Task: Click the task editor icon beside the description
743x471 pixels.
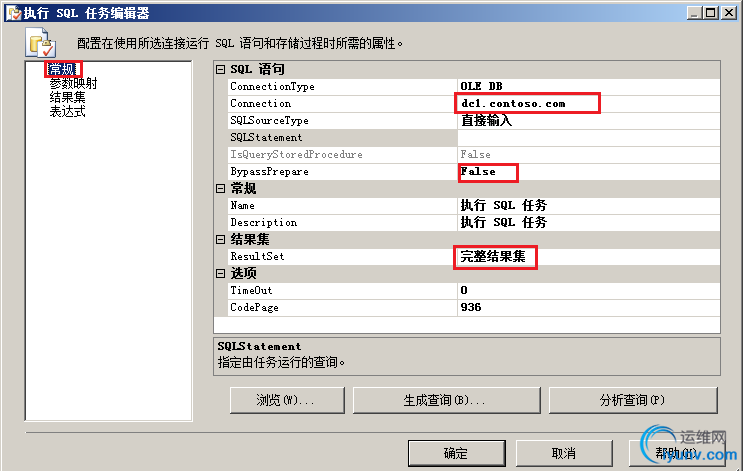Action: (x=41, y=43)
